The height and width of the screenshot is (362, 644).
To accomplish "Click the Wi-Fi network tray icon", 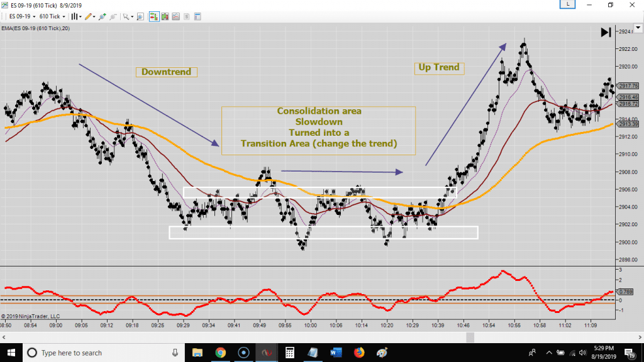I will pos(572,353).
